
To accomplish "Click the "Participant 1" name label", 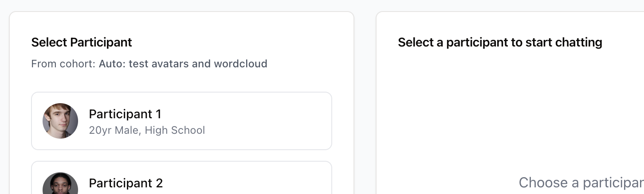I will click(125, 114).
